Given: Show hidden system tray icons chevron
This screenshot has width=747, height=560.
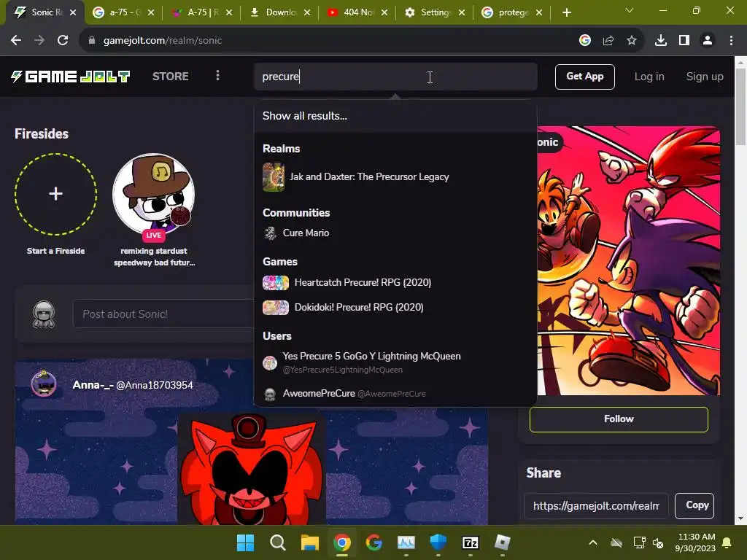Looking at the screenshot, I should pos(593,542).
